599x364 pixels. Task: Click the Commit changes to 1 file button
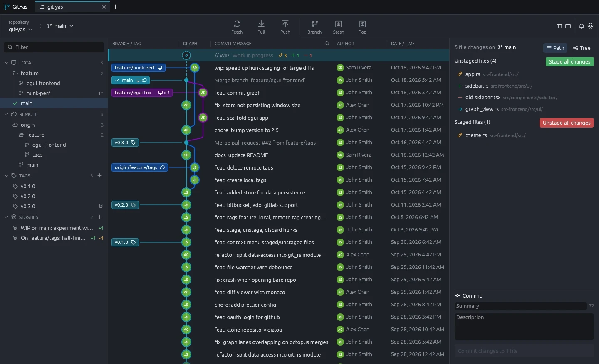[524, 351]
